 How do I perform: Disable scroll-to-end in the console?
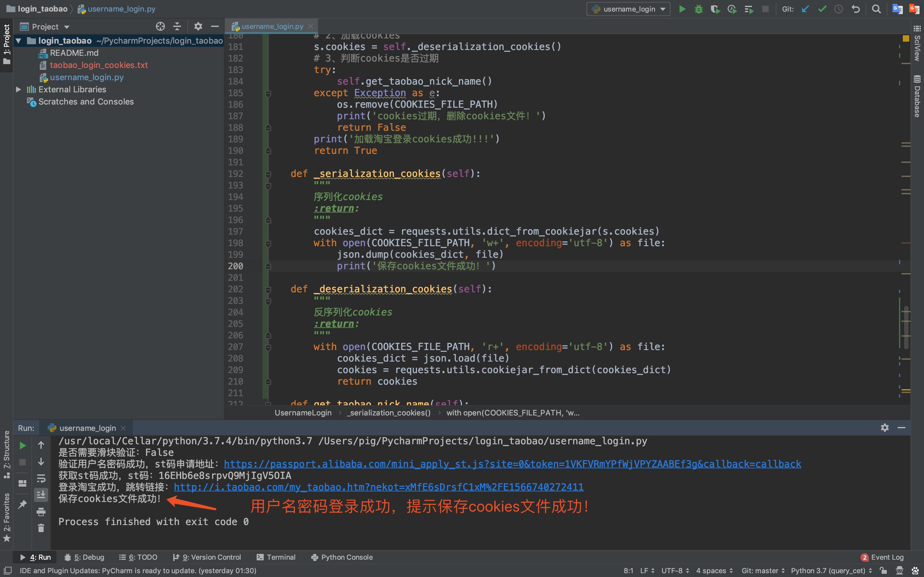pos(41,495)
